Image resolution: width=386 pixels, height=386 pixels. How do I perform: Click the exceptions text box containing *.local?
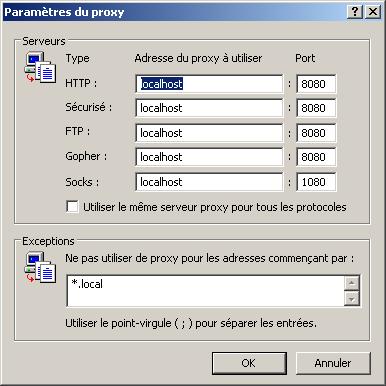pyautogui.click(x=205, y=291)
